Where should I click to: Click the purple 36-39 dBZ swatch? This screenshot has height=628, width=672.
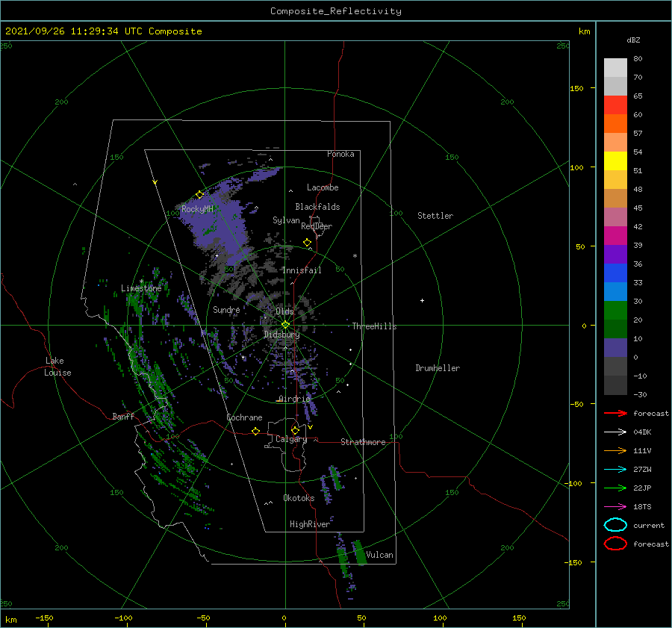coord(615,254)
